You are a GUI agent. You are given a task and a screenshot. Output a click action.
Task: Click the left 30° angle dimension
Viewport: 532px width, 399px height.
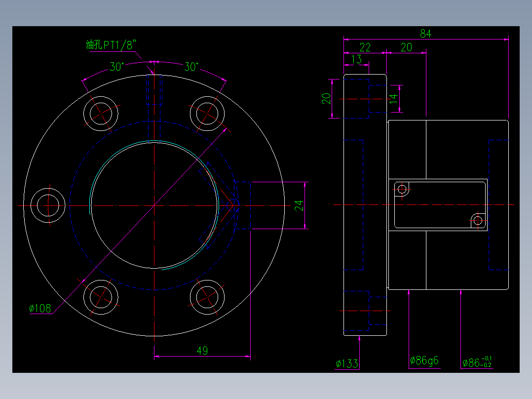[116, 67]
